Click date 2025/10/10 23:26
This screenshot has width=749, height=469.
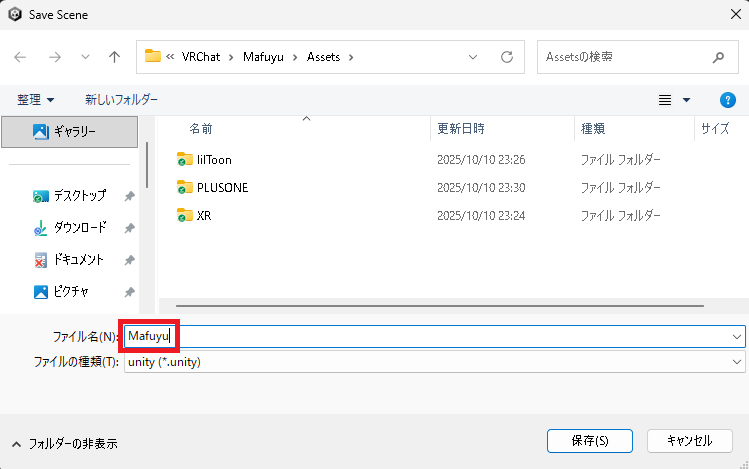[x=481, y=160]
